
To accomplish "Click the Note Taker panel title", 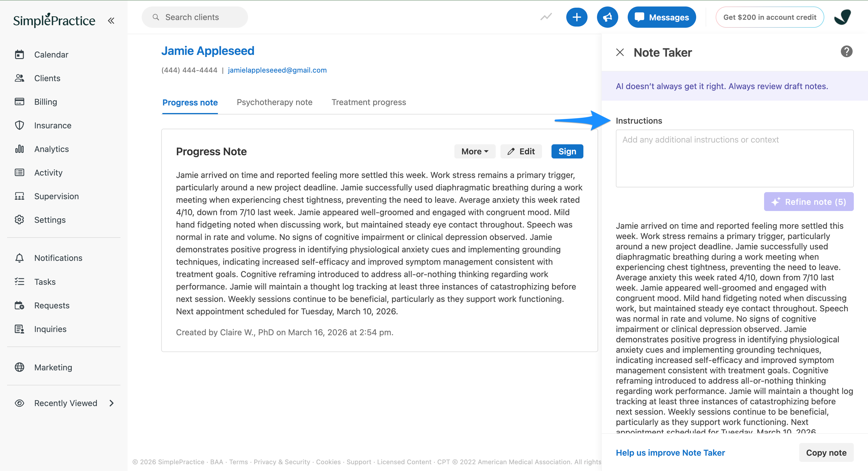I will pyautogui.click(x=663, y=53).
